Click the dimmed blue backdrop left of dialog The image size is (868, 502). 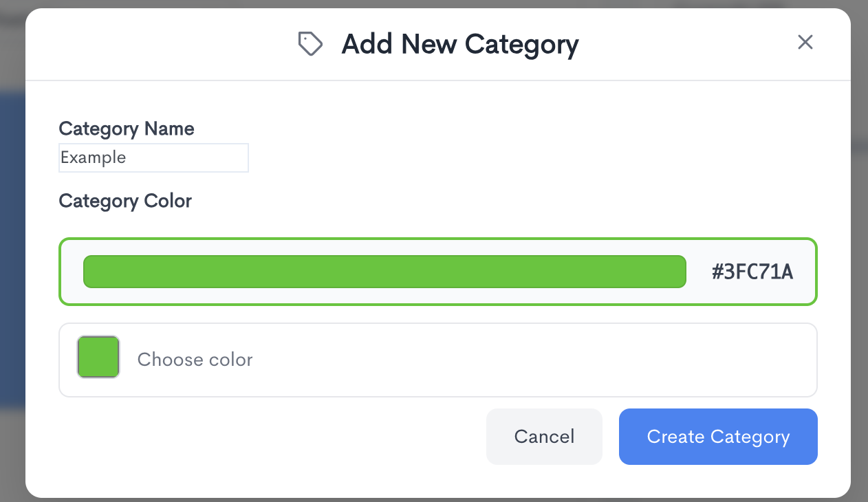[x=12, y=248]
